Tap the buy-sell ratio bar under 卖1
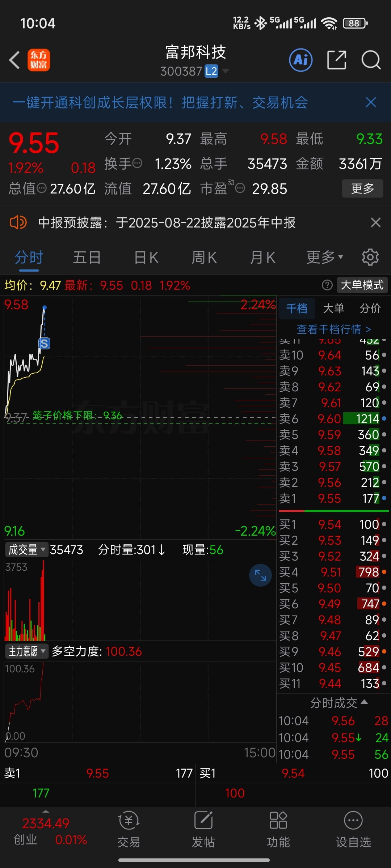The width and height of the screenshot is (391, 868). pos(333,511)
